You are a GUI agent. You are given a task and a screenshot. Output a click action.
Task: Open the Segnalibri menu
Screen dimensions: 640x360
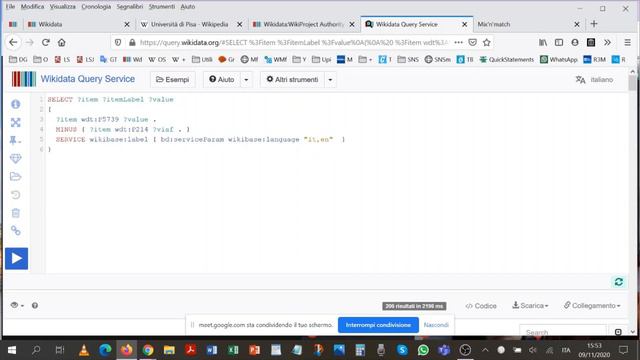pos(129,7)
